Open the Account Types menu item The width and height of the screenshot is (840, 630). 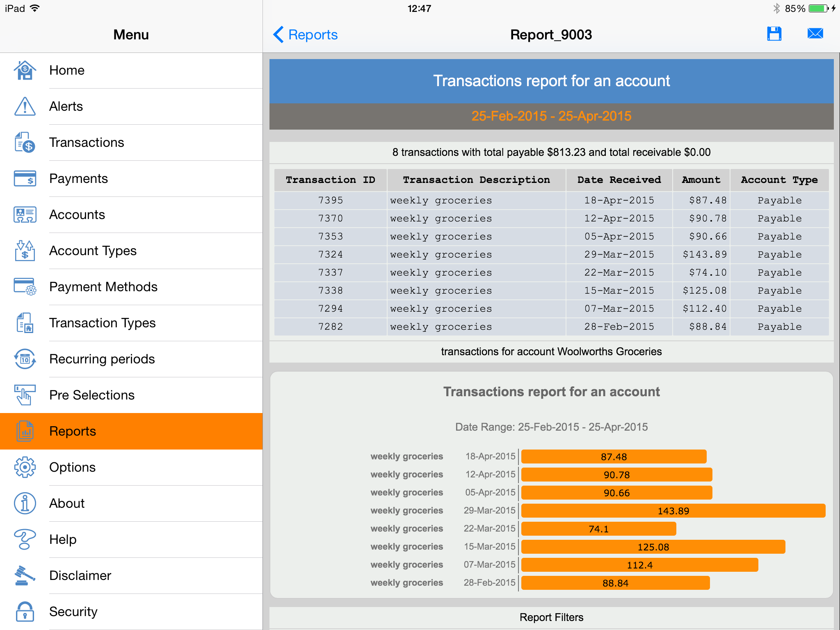click(x=93, y=251)
